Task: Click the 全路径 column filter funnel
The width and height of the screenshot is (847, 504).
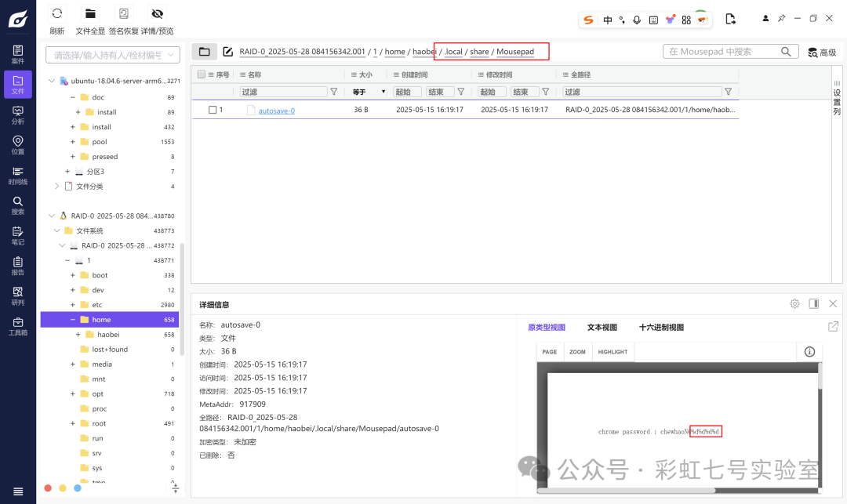Action: pos(728,92)
